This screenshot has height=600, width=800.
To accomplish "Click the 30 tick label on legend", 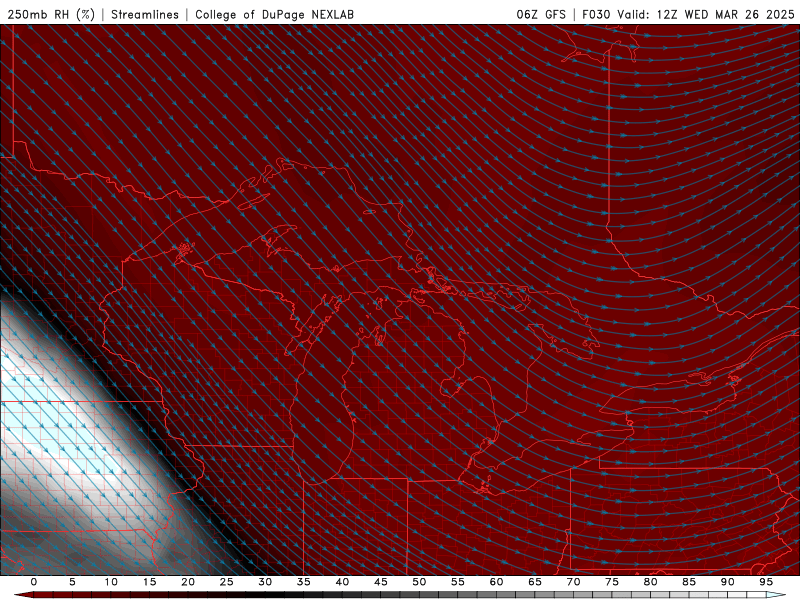I will click(x=265, y=582).
